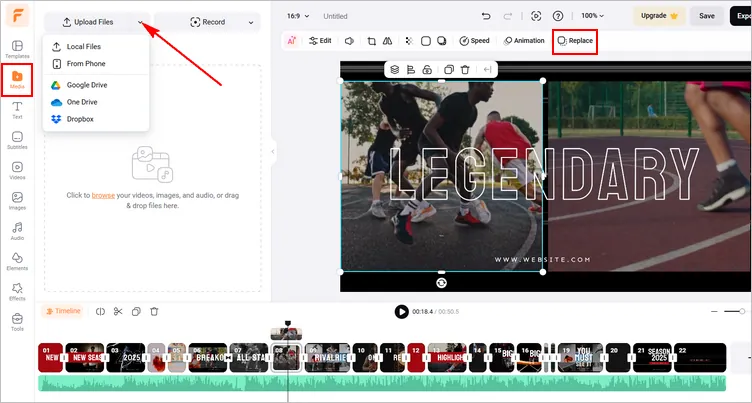Click the Flip mirror icon
This screenshot has width=752, height=403.
click(388, 41)
